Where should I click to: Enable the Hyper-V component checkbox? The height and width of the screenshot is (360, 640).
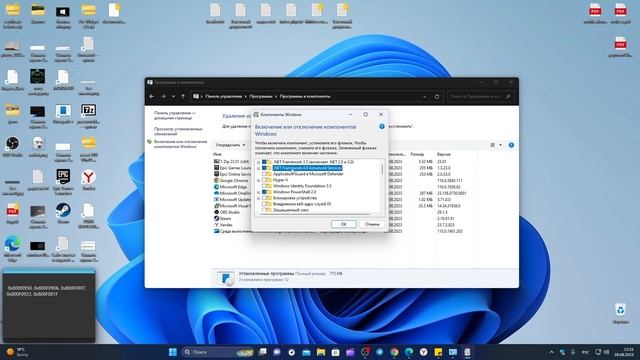pyautogui.click(x=264, y=180)
